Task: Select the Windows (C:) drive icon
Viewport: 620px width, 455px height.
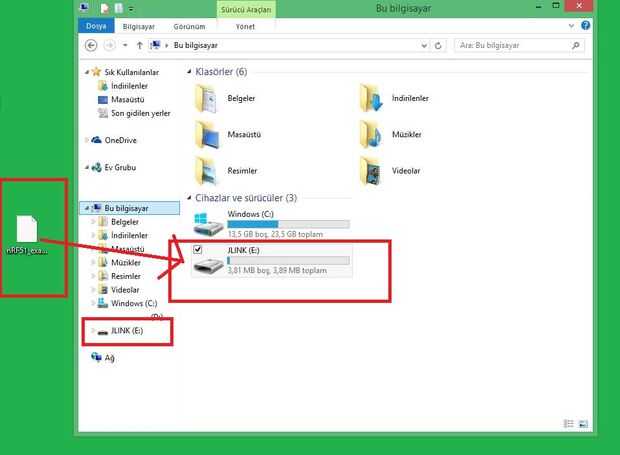Action: click(x=208, y=225)
